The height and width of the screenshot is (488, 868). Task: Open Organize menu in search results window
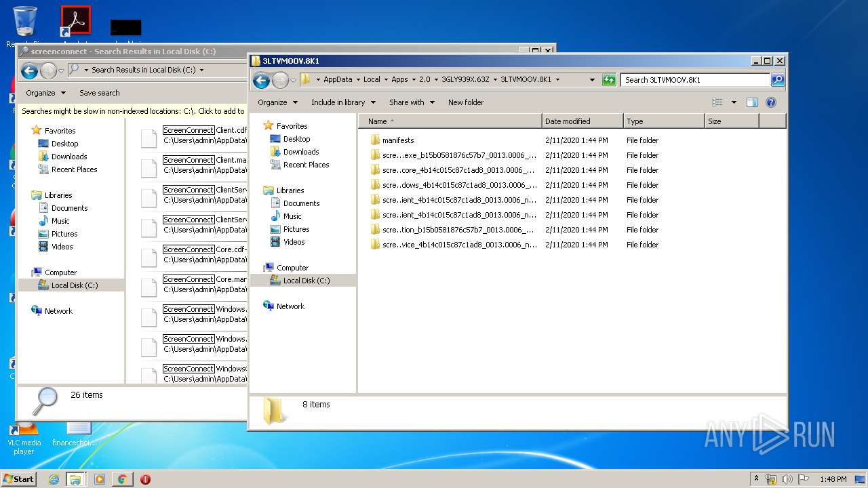pos(45,93)
